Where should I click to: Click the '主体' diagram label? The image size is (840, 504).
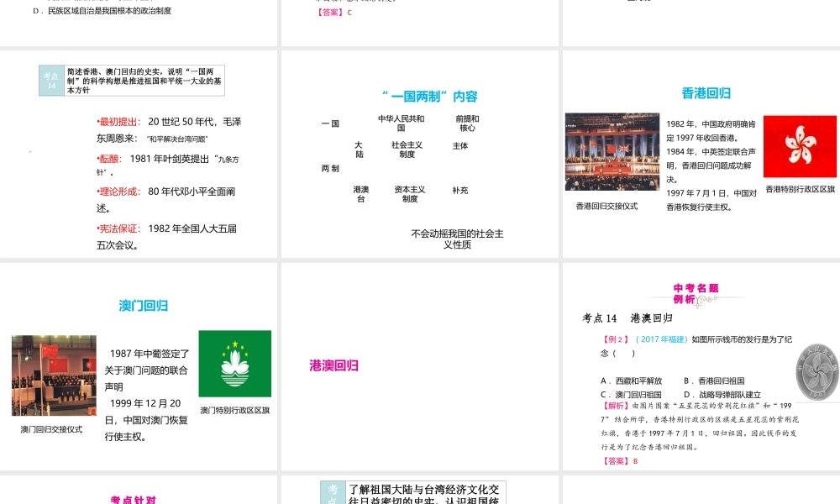click(x=460, y=145)
